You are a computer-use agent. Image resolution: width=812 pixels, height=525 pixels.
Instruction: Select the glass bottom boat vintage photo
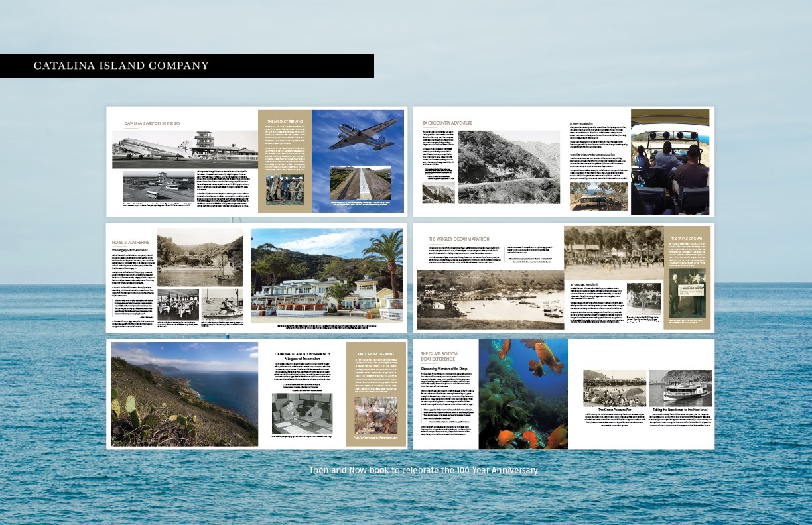tap(680, 387)
